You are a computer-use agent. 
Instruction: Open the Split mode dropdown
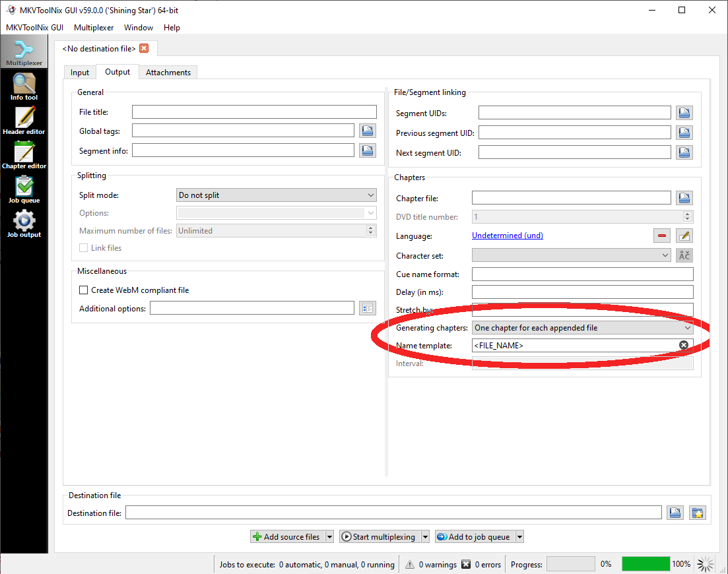[276, 195]
